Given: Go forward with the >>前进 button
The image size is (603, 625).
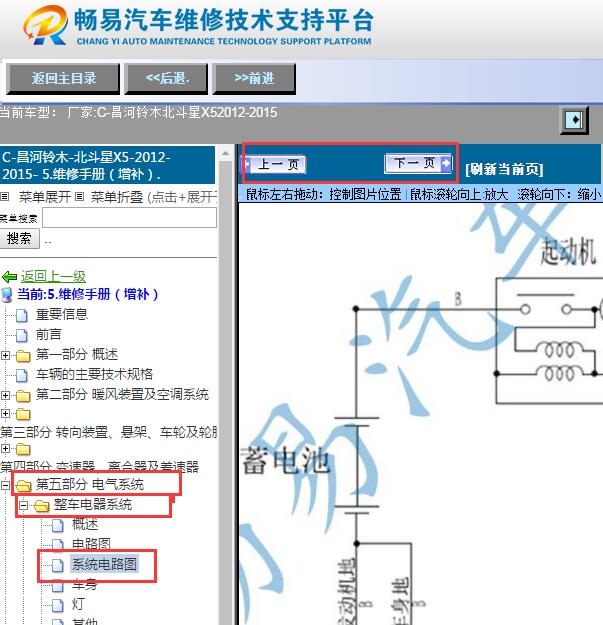Looking at the screenshot, I should point(254,79).
